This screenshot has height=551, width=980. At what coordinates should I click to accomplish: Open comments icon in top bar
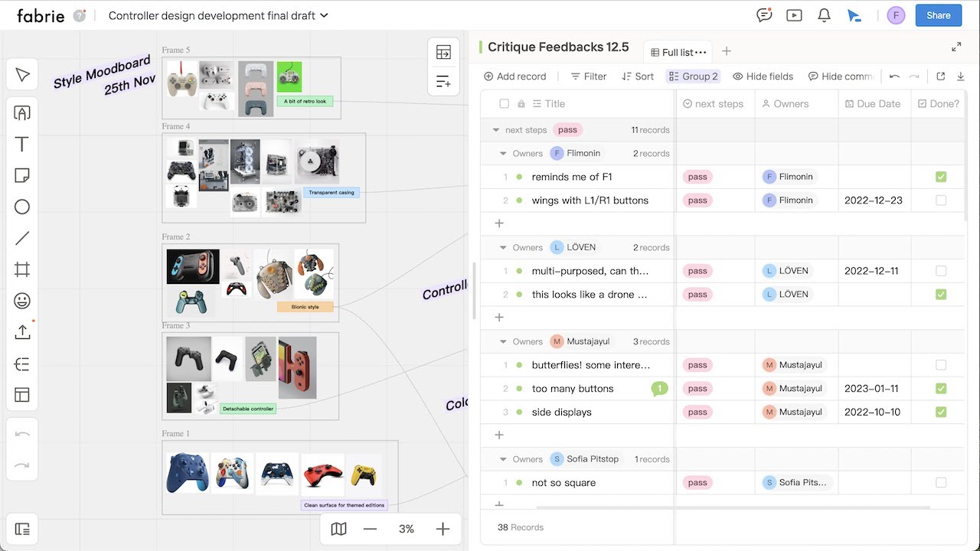click(x=763, y=15)
